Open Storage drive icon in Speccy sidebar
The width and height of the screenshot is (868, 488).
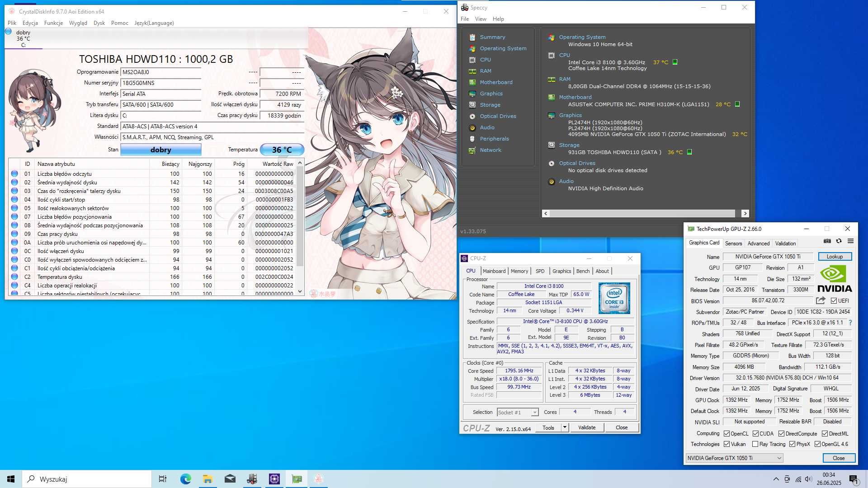[472, 105]
